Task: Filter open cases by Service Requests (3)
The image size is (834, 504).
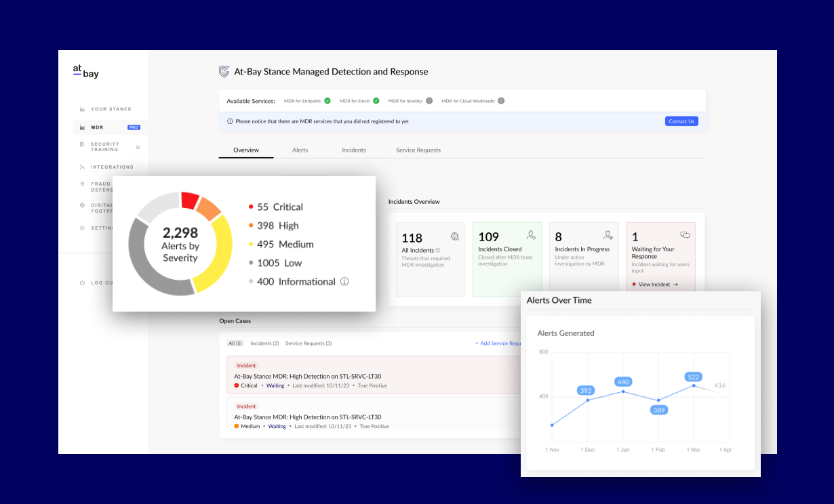Action: click(x=309, y=343)
